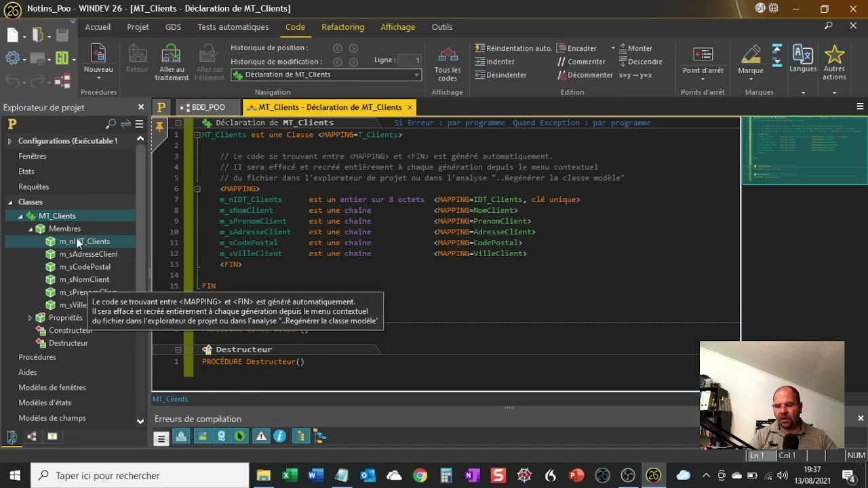Switch to the Refactoring ribbon tab
The image size is (868, 488).
click(342, 27)
